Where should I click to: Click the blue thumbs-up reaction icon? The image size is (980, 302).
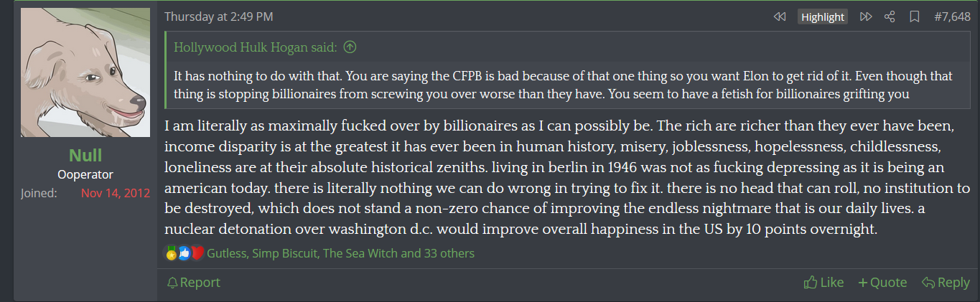[x=185, y=253]
